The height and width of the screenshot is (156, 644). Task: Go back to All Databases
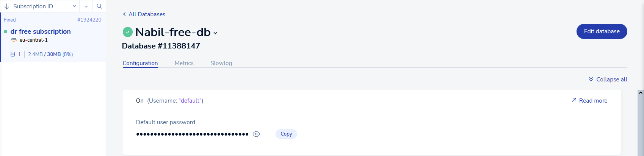coord(144,14)
